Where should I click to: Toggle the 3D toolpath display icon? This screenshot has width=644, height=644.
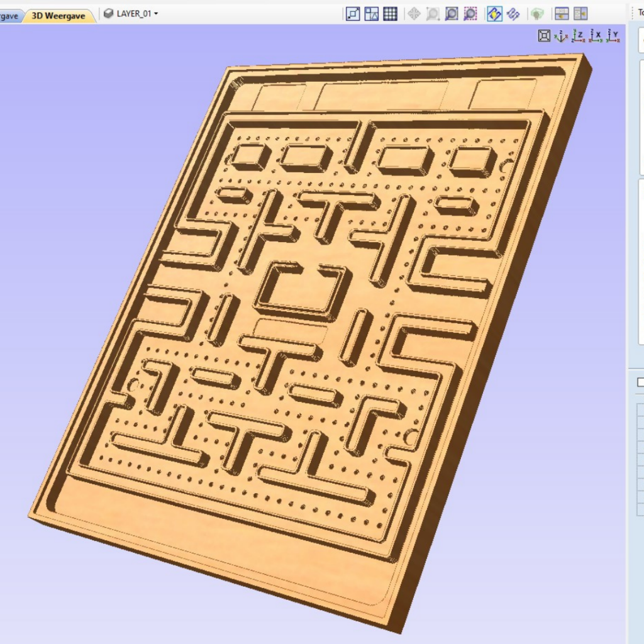click(x=513, y=14)
